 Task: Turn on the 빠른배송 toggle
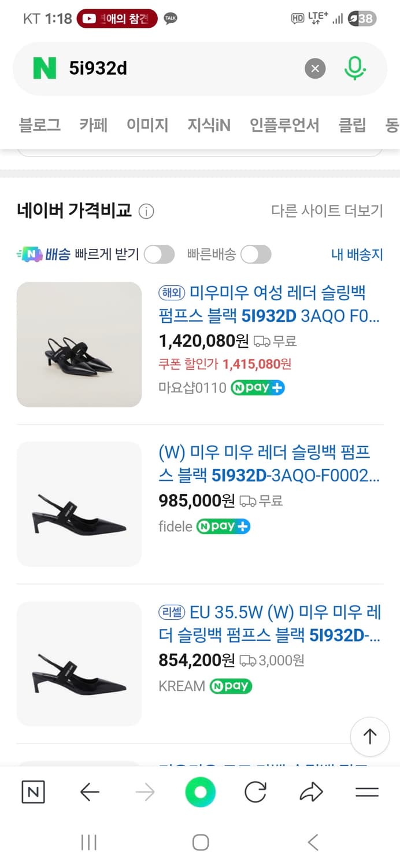[255, 255]
